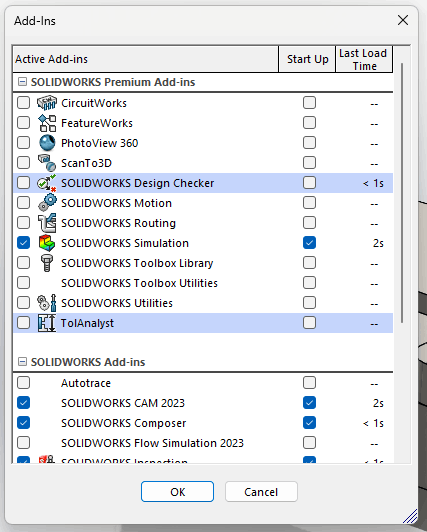
Task: Click the SOLIDWORKS Utilities tools icon
Action: point(47,303)
